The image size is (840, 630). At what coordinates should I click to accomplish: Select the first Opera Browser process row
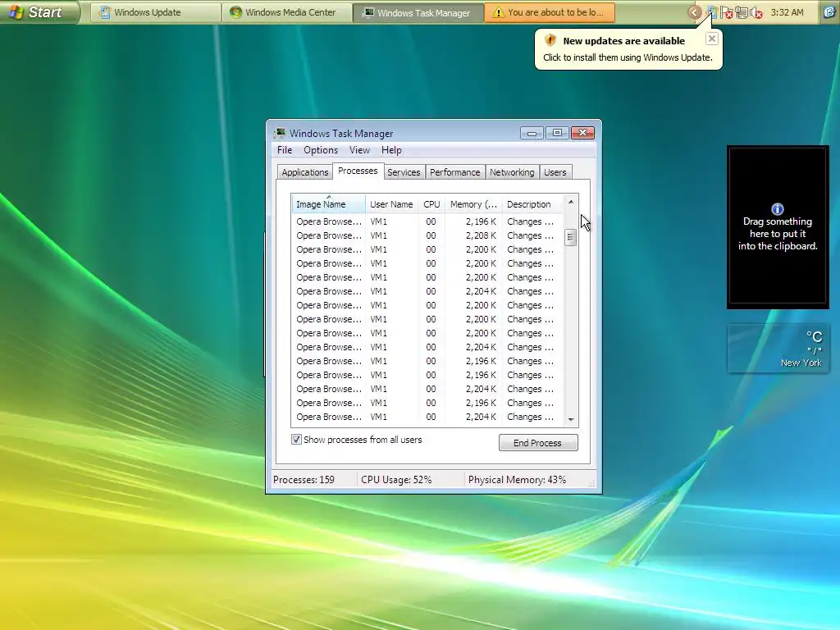(x=426, y=221)
